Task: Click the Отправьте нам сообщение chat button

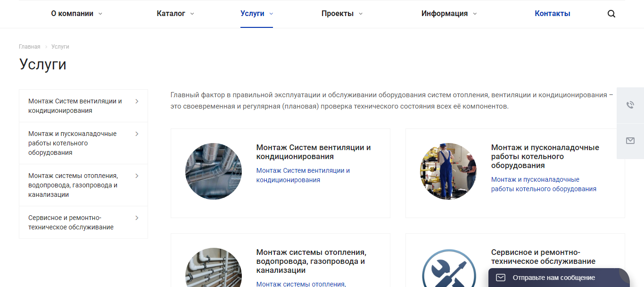Action: [x=559, y=278]
